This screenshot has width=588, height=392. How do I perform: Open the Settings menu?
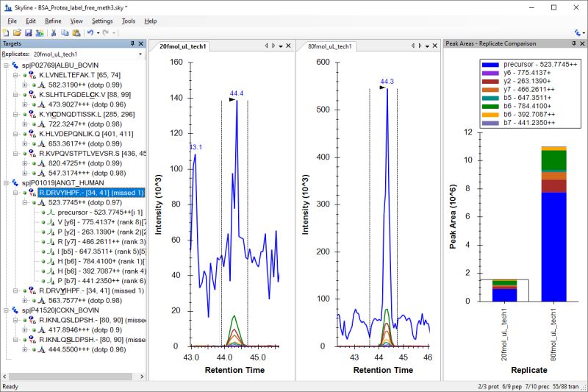coord(102,21)
